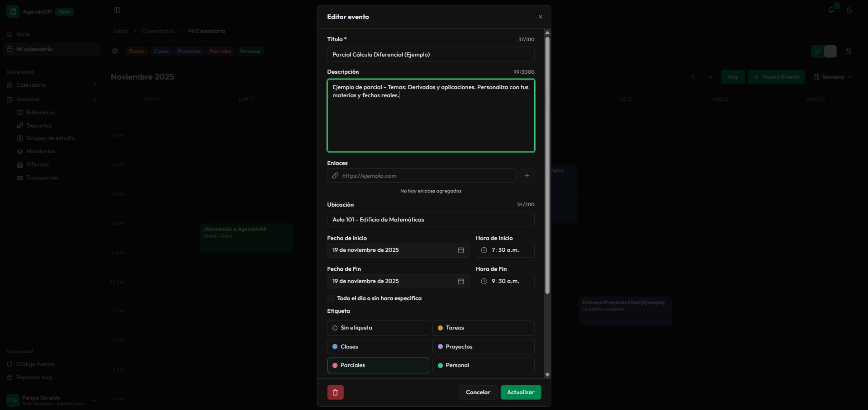
Task: Click scrollbar down arrow in dialog
Action: click(x=547, y=375)
